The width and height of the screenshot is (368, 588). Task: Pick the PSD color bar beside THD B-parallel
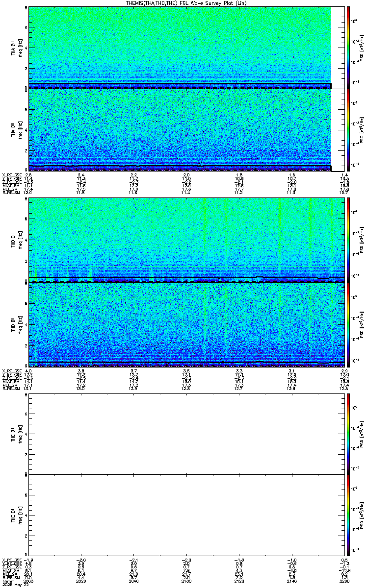click(348, 324)
